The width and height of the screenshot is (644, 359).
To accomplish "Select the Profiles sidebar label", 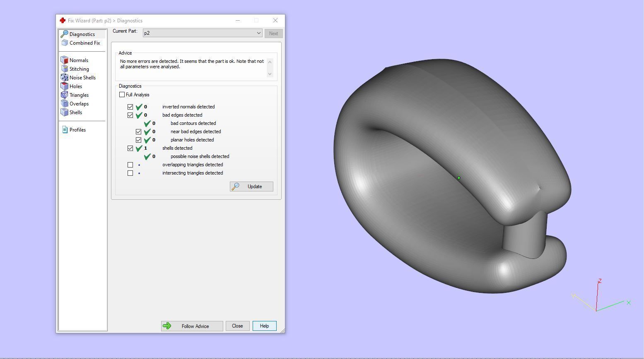I will 77,130.
